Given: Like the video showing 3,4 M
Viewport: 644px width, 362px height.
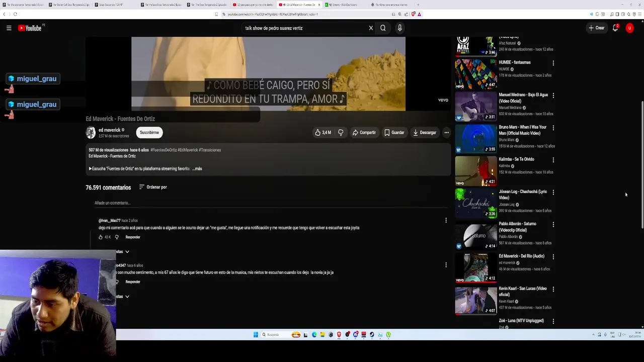Looking at the screenshot, I should 323,133.
